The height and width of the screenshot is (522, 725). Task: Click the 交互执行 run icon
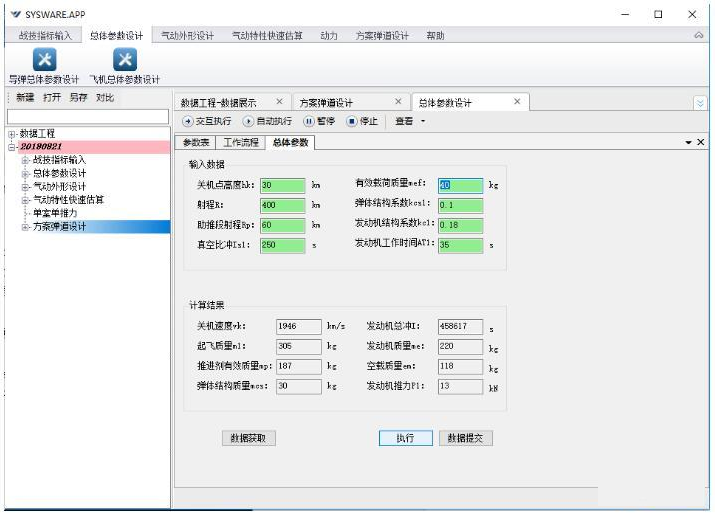coord(188,121)
